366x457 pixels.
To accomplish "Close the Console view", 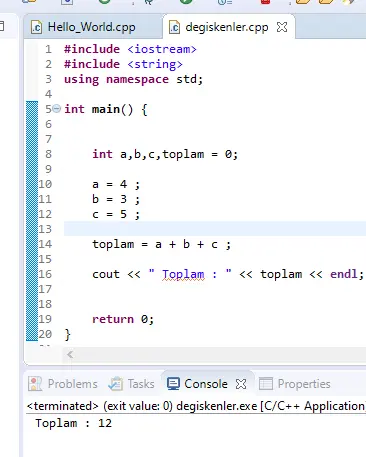I will [241, 384].
